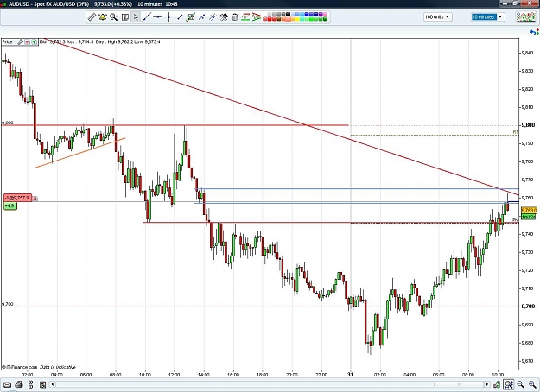This screenshot has width=540, height=392.
Task: Click the Price panel label
Action: coord(7,42)
